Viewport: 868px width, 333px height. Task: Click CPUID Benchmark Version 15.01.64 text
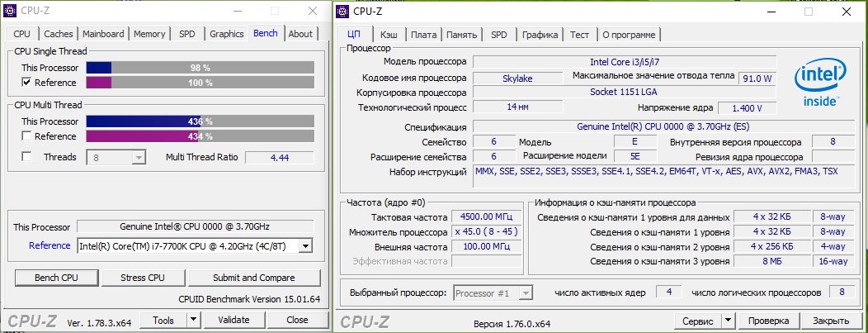249,299
